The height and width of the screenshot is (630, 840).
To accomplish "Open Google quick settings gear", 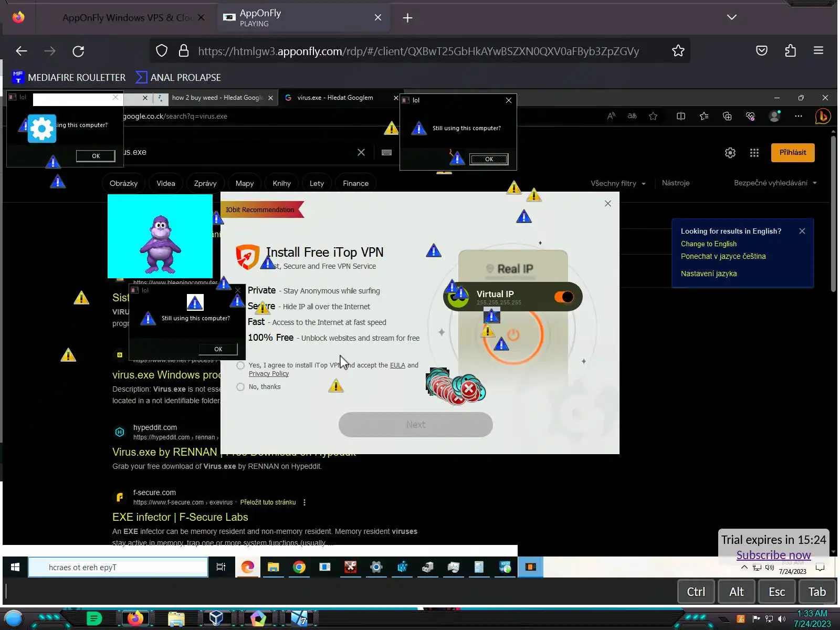I will 730,153.
